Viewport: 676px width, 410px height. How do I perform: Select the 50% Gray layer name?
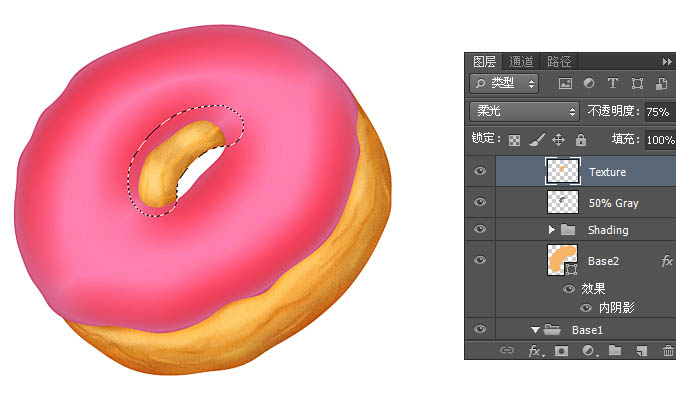(x=613, y=203)
